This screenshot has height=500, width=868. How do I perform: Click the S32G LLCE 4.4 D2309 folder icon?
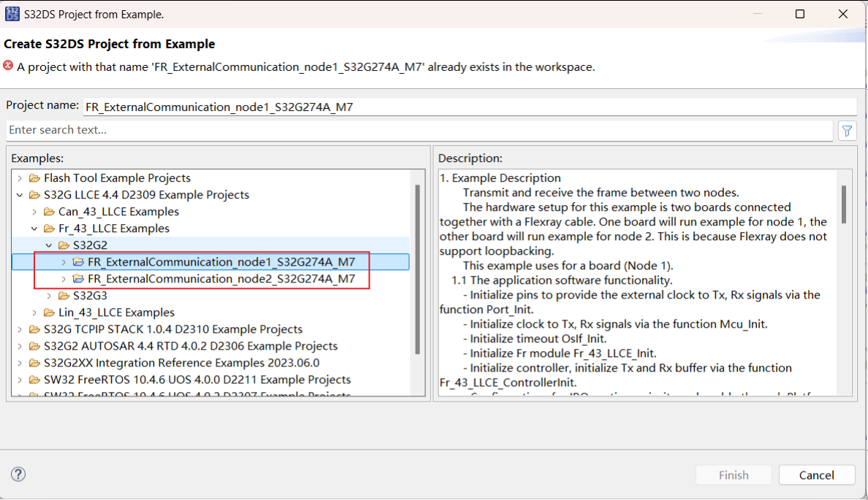35,195
